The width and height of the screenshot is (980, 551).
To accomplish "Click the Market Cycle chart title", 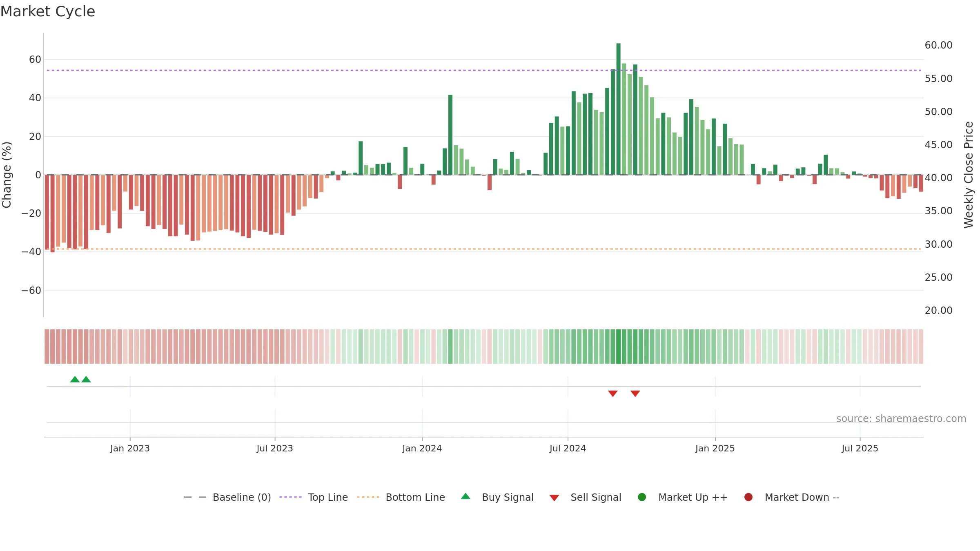I will pyautogui.click(x=48, y=11).
